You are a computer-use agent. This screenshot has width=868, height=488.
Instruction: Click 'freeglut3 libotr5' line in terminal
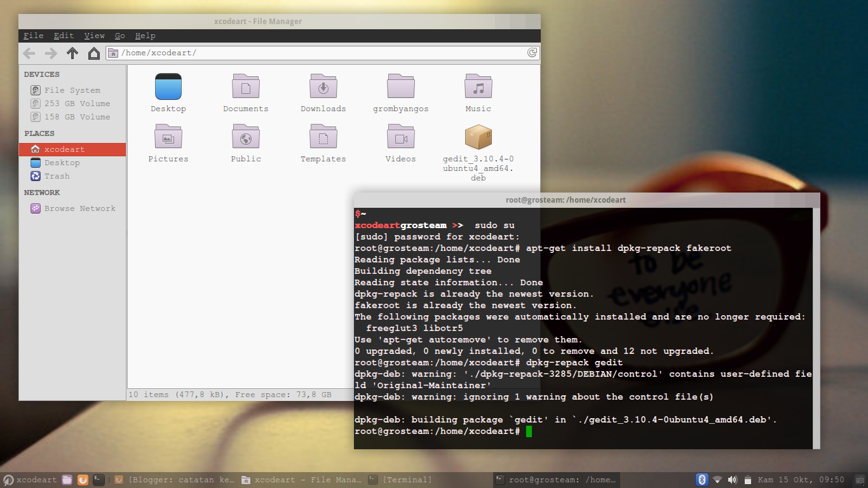[414, 329]
